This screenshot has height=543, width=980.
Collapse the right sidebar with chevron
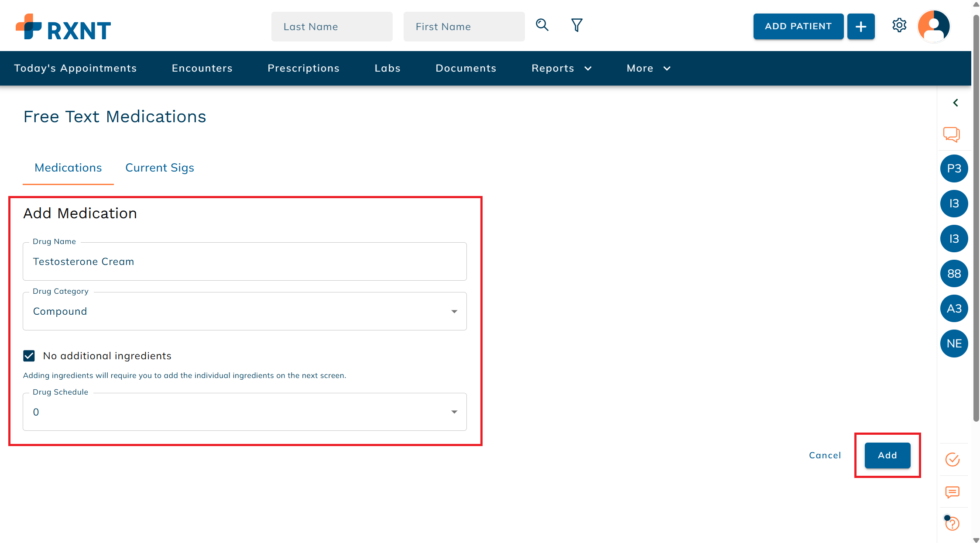(956, 103)
